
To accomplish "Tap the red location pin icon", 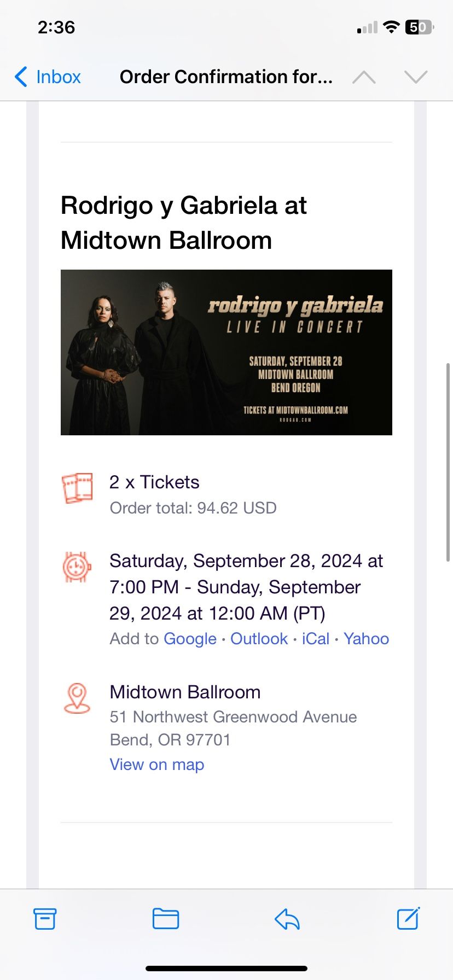I will click(77, 698).
